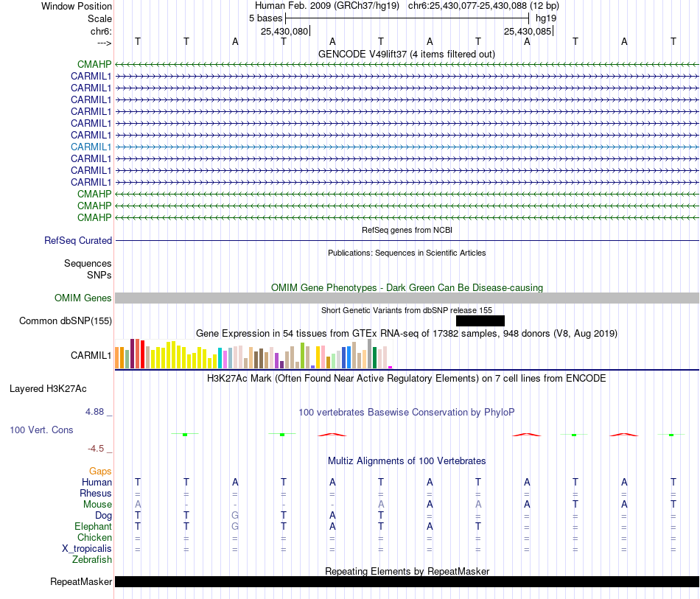Click the -4.5 conservation axis value
This screenshot has width=700, height=599.
click(96, 448)
